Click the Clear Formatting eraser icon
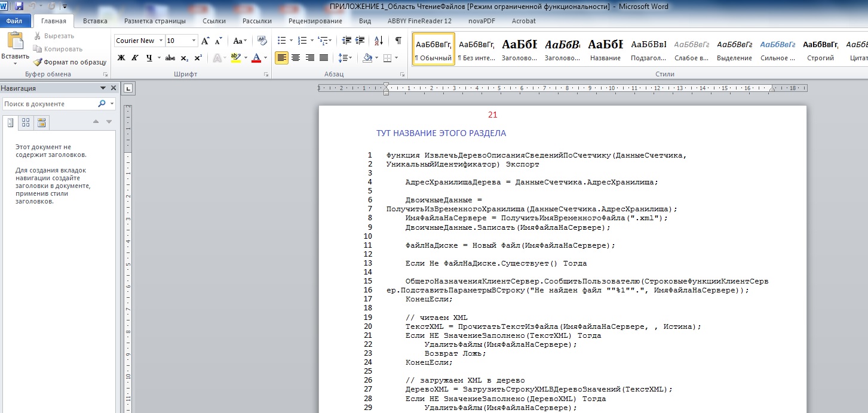 [x=262, y=41]
